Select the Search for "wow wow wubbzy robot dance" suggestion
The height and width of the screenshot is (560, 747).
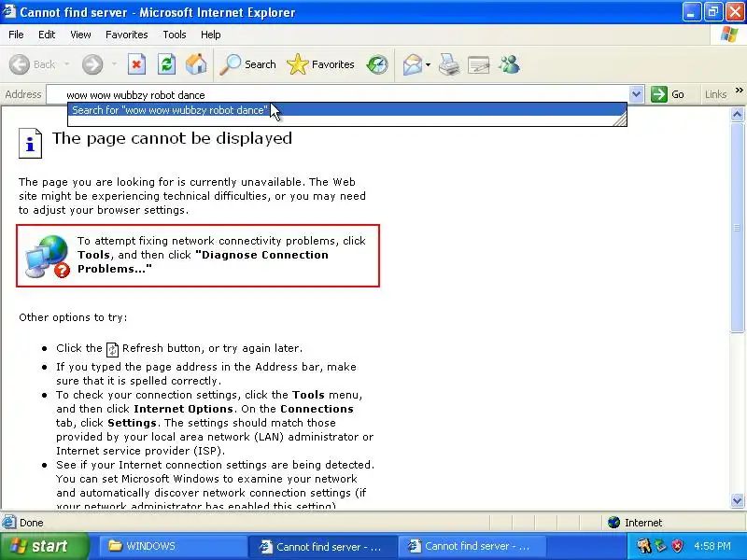[346, 110]
